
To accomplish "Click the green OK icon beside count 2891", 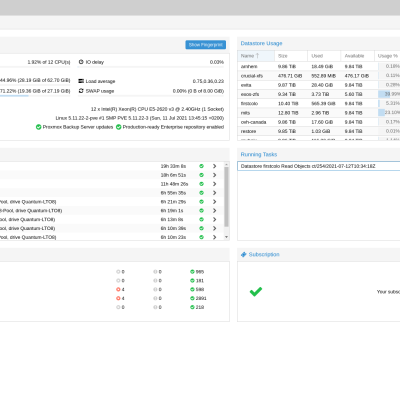I will (x=192, y=298).
